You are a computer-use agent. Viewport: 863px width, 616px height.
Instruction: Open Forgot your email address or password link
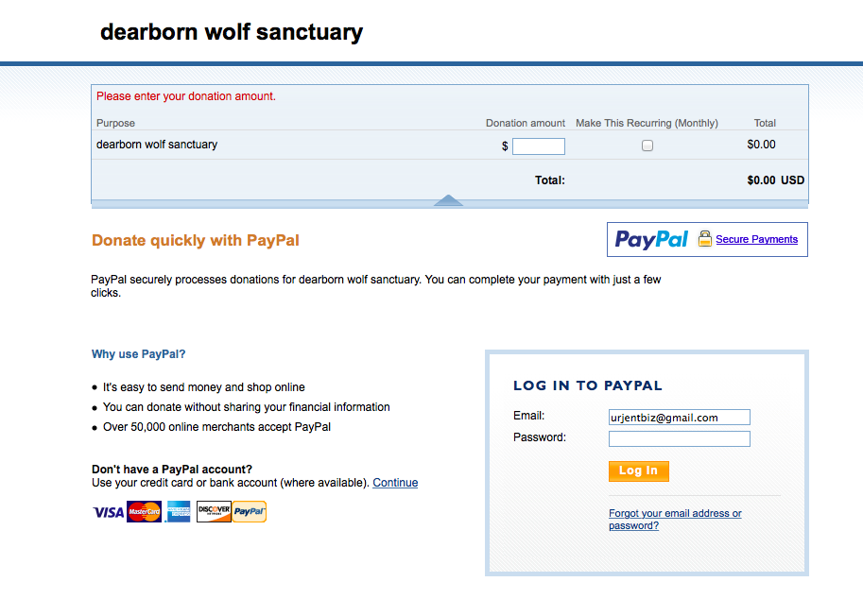(675, 520)
